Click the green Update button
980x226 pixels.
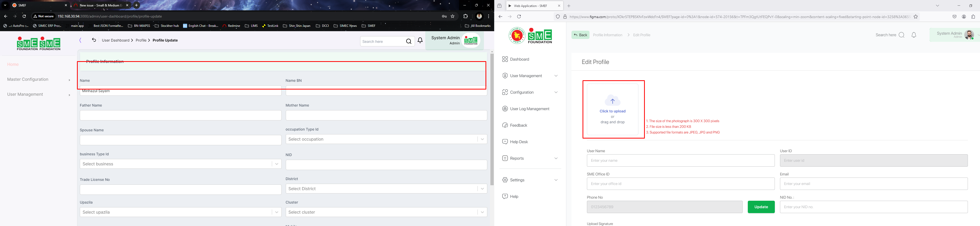point(761,207)
